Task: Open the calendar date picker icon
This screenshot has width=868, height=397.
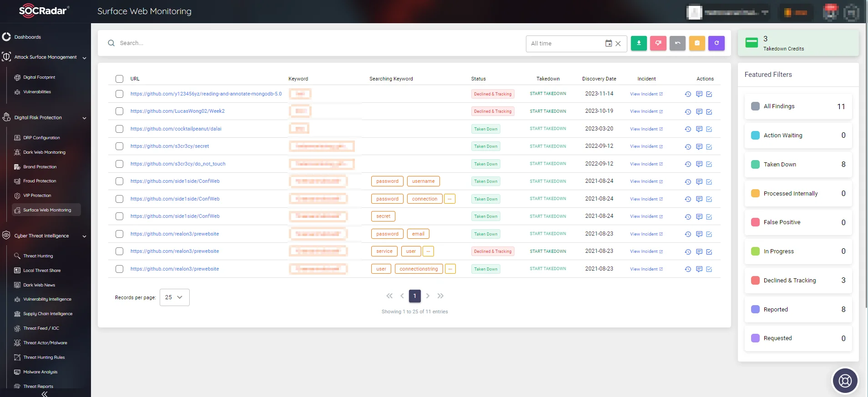Action: point(609,44)
